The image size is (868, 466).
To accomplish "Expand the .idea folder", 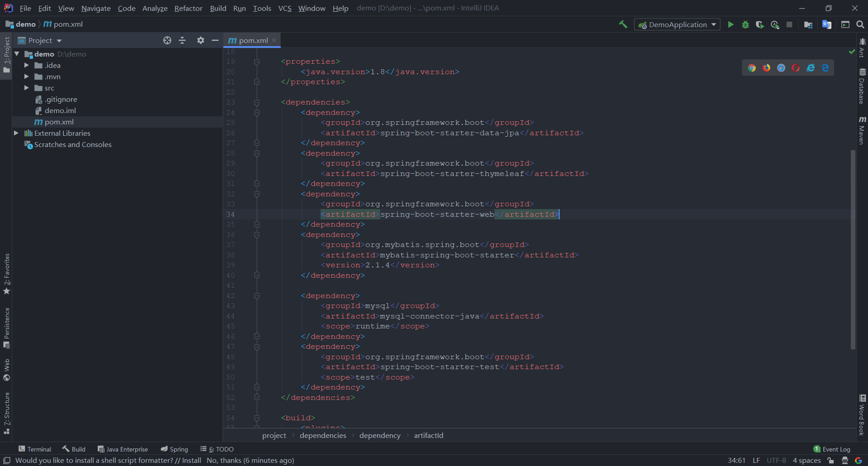I will point(27,65).
